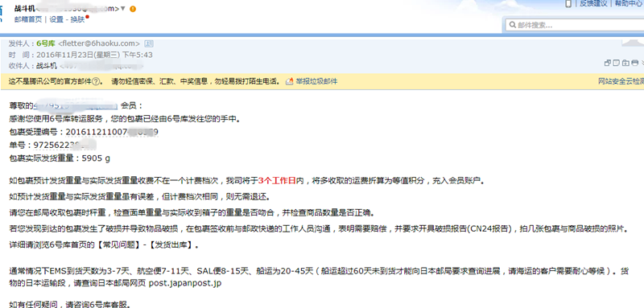Open the account dropdown arrow next to 战斗机

coord(123,9)
